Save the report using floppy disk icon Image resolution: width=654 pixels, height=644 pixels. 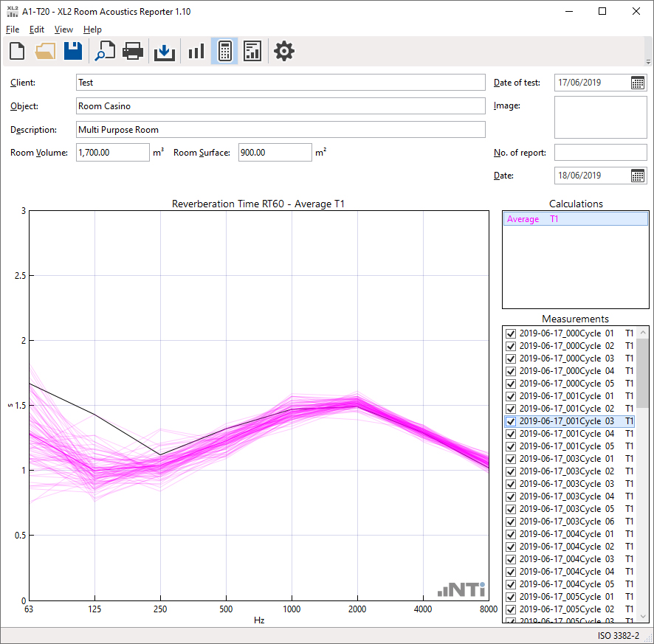[x=72, y=51]
